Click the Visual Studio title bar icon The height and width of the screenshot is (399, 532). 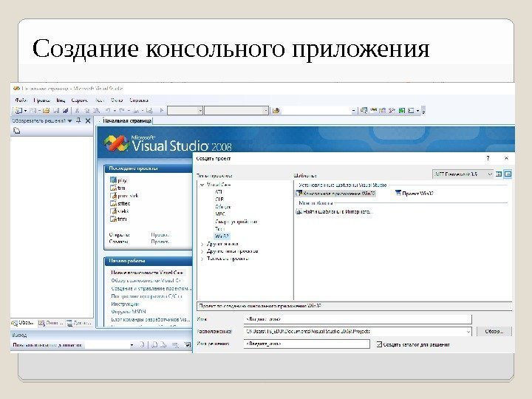16,89
